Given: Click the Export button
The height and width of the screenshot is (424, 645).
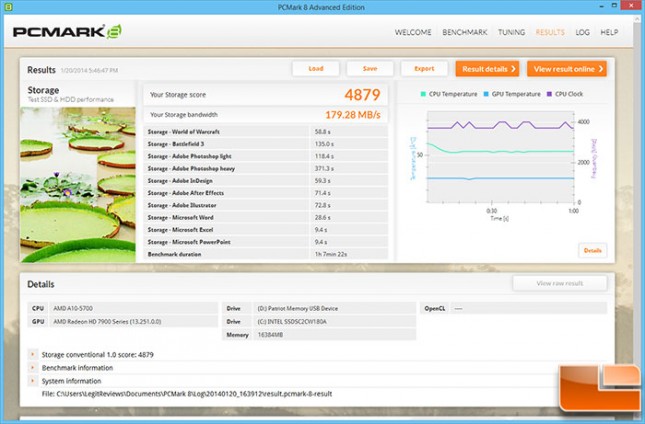Looking at the screenshot, I should (x=424, y=69).
